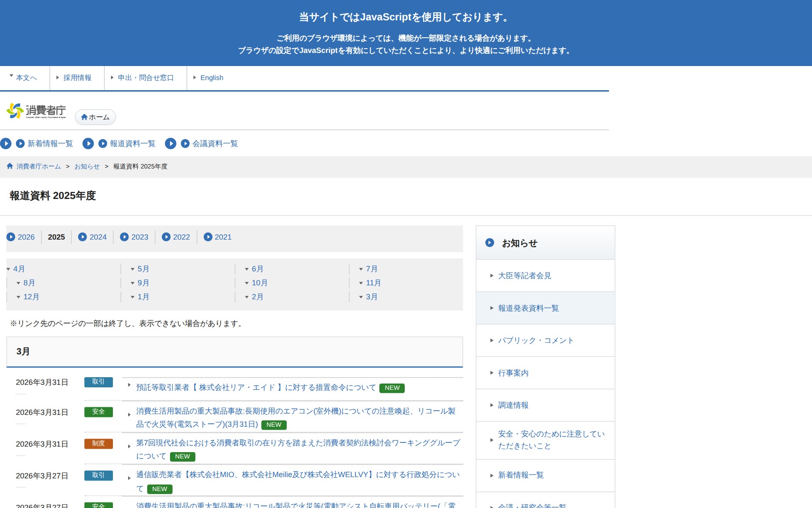This screenshot has height=508, width=812.
Task: Switch to the 2021 year tab
Action: pyautogui.click(x=223, y=237)
